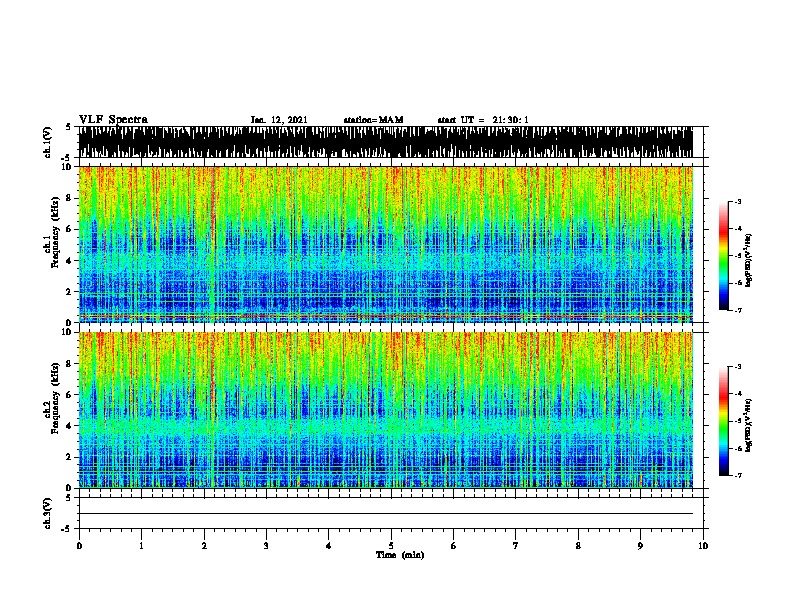Click the "-3" tick on ch.1 colorbar
Screen dimensions: 792x612
737,201
